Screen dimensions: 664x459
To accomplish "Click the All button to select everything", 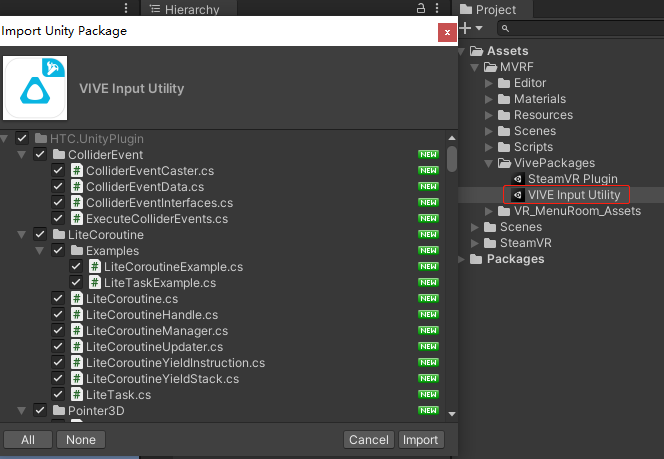I will (x=28, y=440).
